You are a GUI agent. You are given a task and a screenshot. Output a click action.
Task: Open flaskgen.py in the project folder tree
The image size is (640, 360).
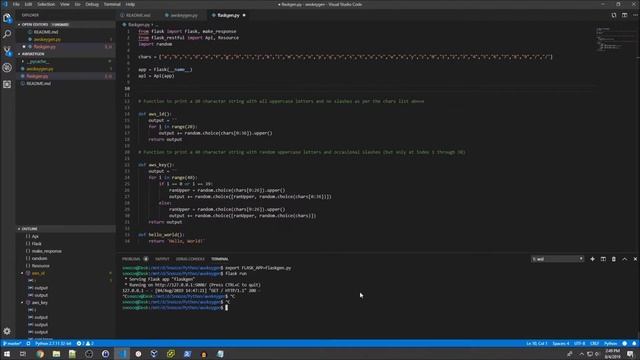(x=38, y=76)
